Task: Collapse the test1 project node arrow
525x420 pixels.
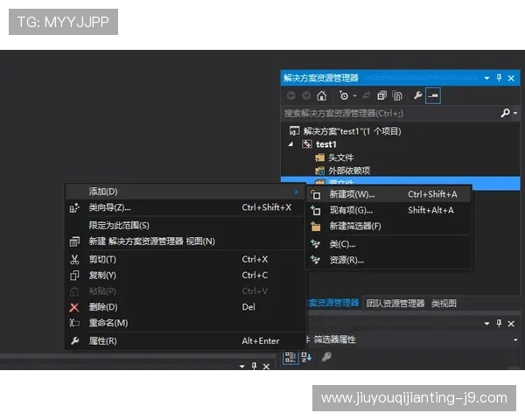Action: coord(290,144)
